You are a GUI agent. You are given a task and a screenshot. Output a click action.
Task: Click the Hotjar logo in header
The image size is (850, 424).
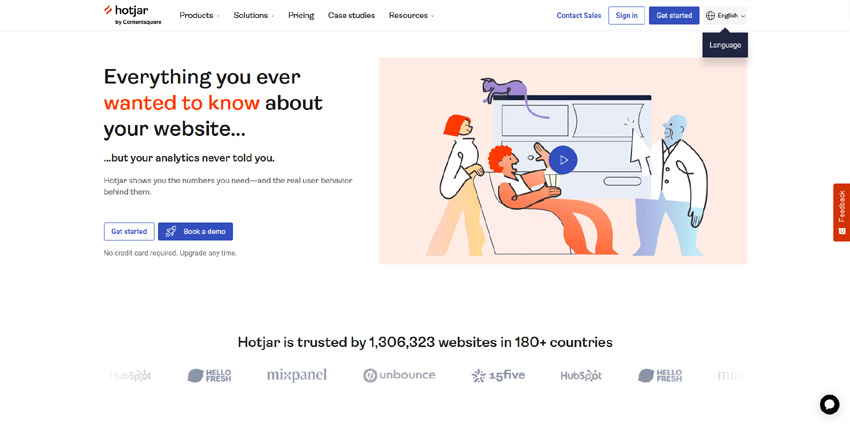[132, 15]
